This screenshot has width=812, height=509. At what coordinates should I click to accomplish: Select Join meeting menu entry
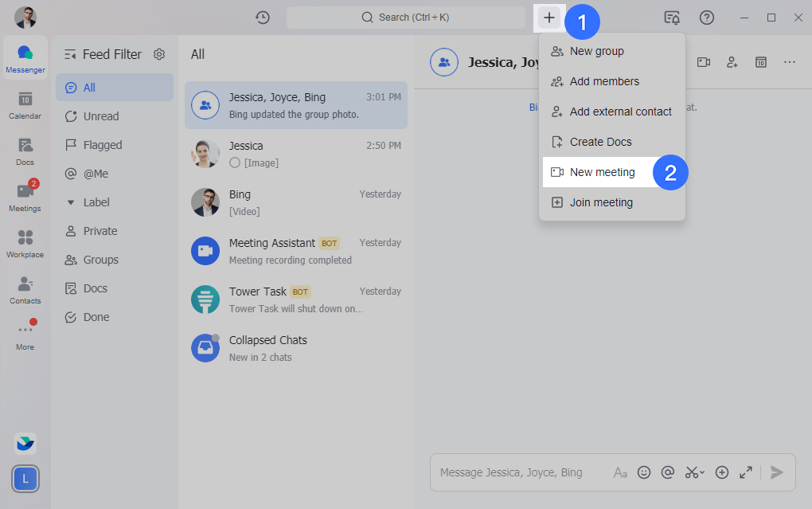(601, 202)
